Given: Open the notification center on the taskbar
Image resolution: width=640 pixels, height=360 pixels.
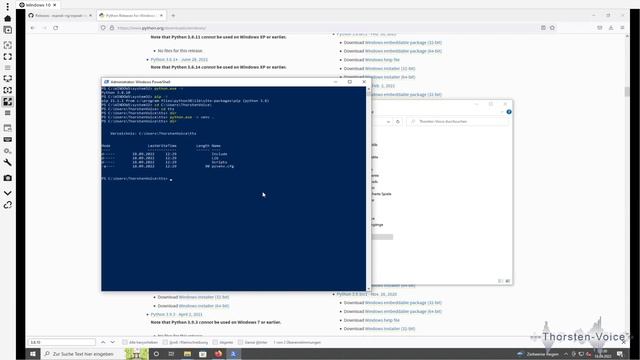Looking at the screenshot, I should 620,354.
